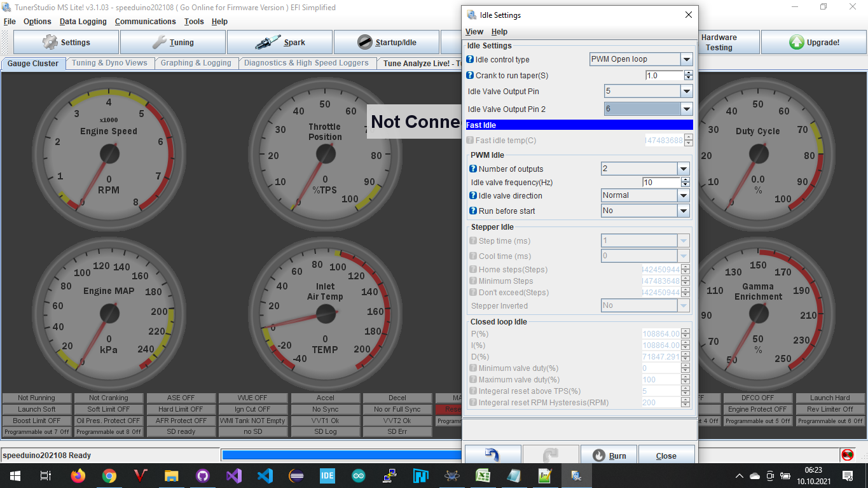Click the green Upgrade icon

pyautogui.click(x=797, y=41)
